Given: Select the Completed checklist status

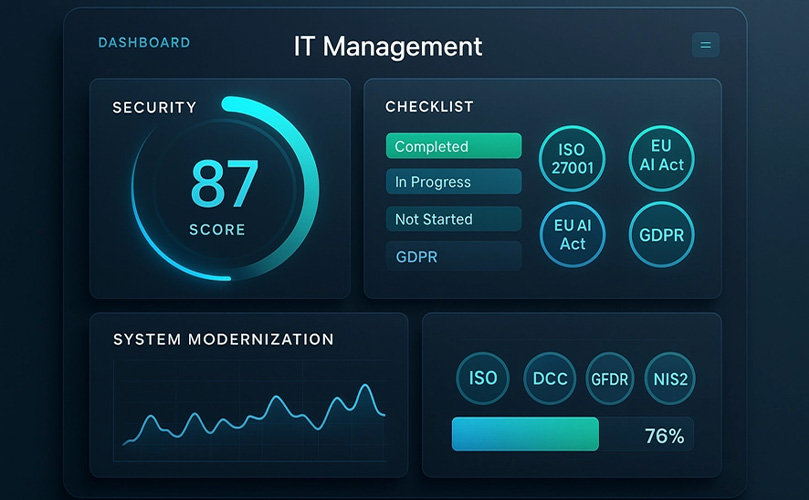Looking at the screenshot, I should click(x=454, y=146).
